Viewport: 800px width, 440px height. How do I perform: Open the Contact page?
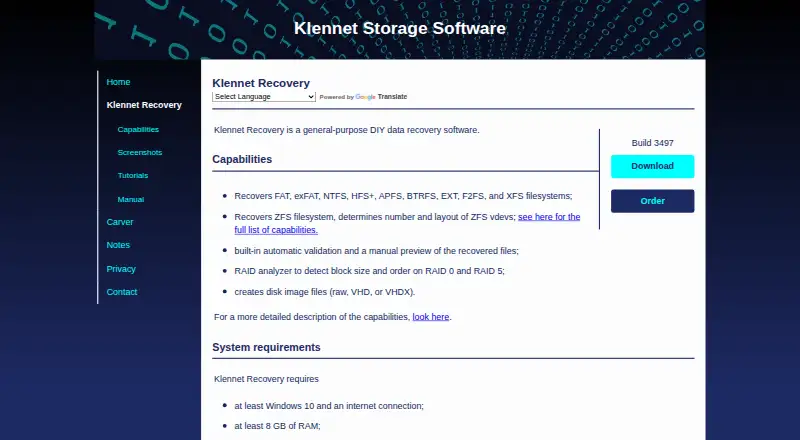(121, 291)
